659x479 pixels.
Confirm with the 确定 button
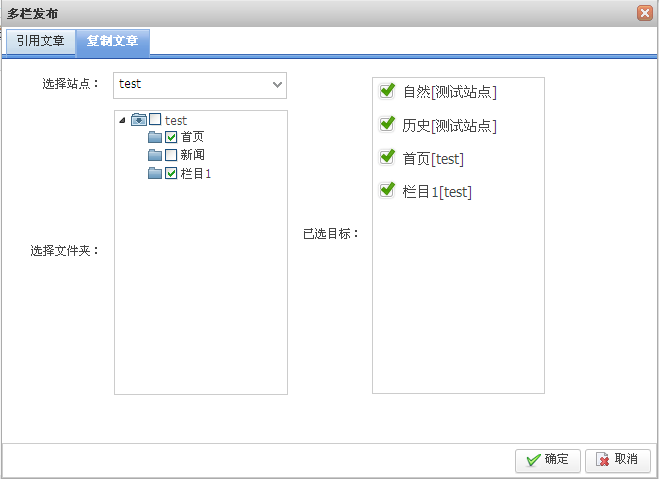(x=547, y=460)
